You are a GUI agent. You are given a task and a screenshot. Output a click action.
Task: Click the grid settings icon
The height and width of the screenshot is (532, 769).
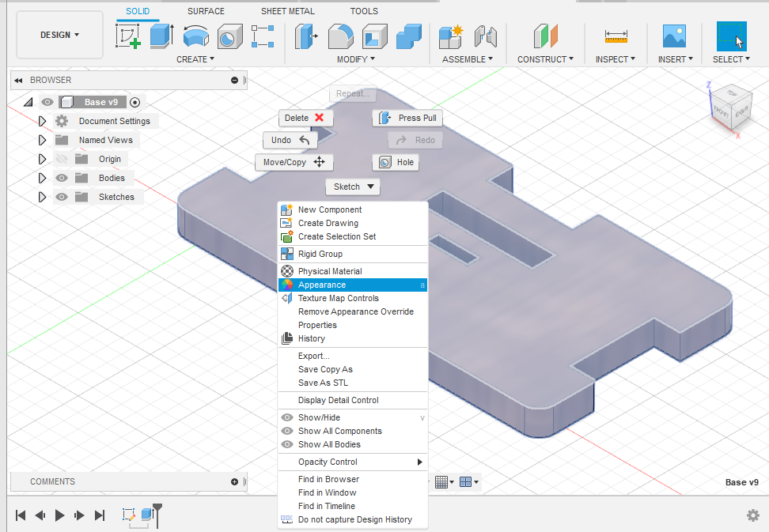(441, 482)
